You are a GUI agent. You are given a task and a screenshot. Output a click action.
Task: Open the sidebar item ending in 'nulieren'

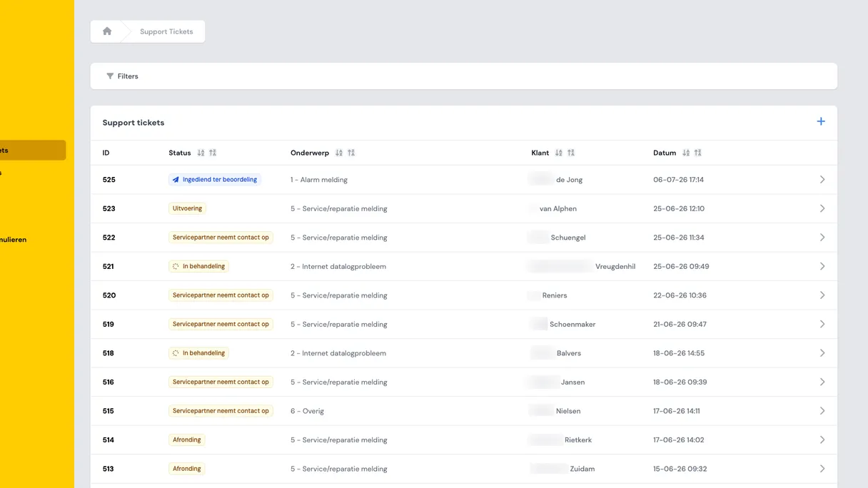14,240
